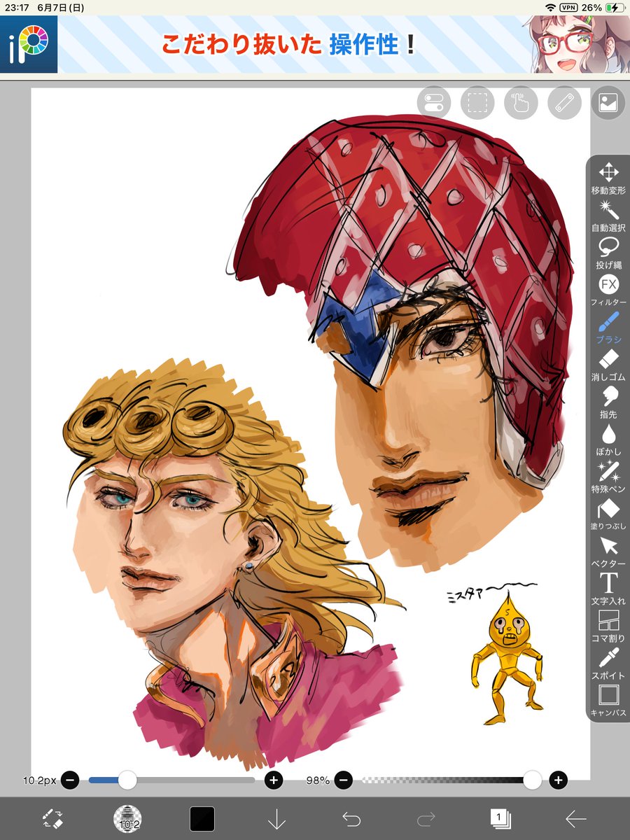This screenshot has height=840, width=630.
Task: Select the Text (文字入れ) tool
Action: pos(608,588)
